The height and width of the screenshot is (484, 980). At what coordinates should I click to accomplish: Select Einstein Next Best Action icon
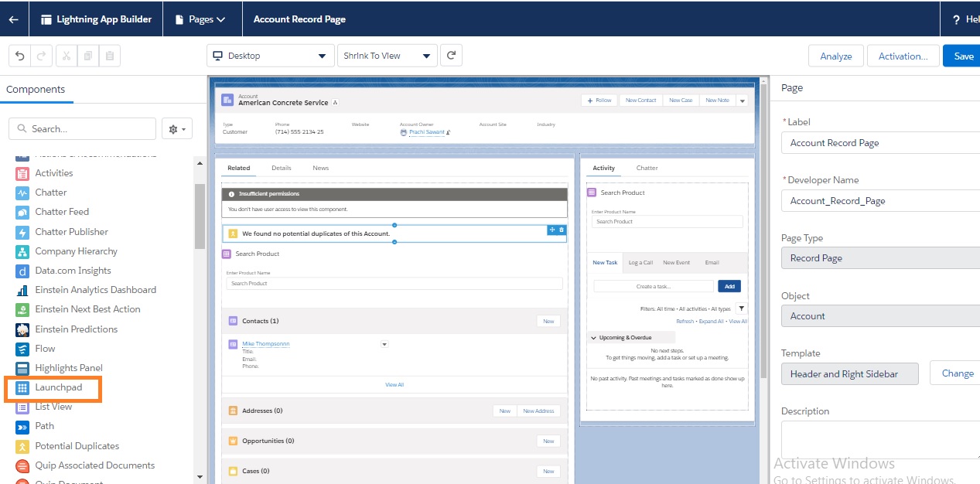point(22,309)
